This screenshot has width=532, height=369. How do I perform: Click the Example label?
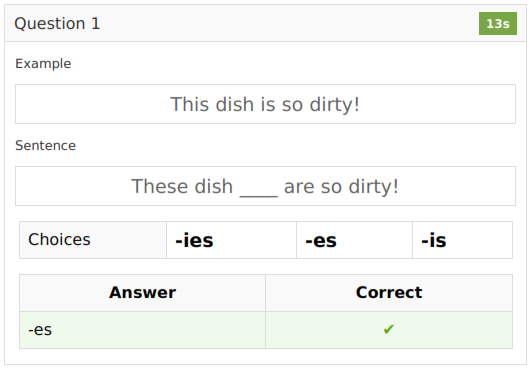(43, 64)
